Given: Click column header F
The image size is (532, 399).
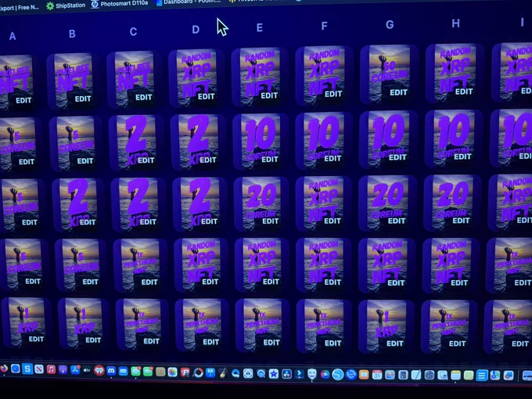Looking at the screenshot, I should point(324,26).
